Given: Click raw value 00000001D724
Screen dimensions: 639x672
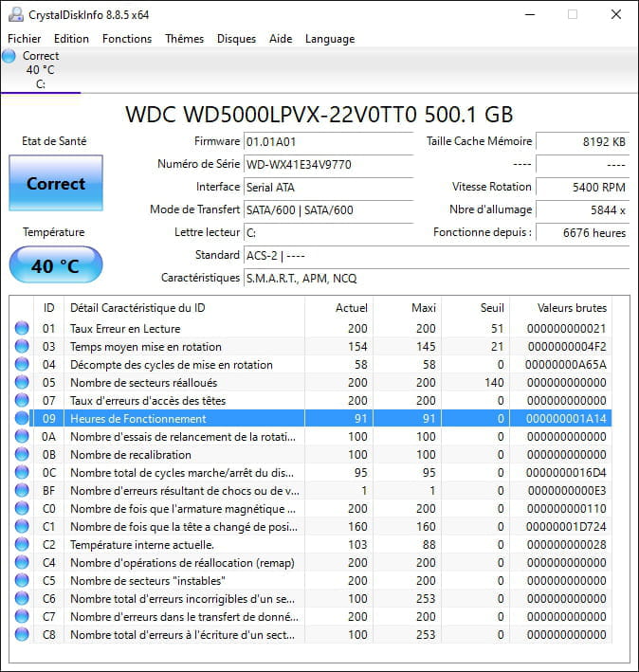Looking at the screenshot, I should 566,526.
